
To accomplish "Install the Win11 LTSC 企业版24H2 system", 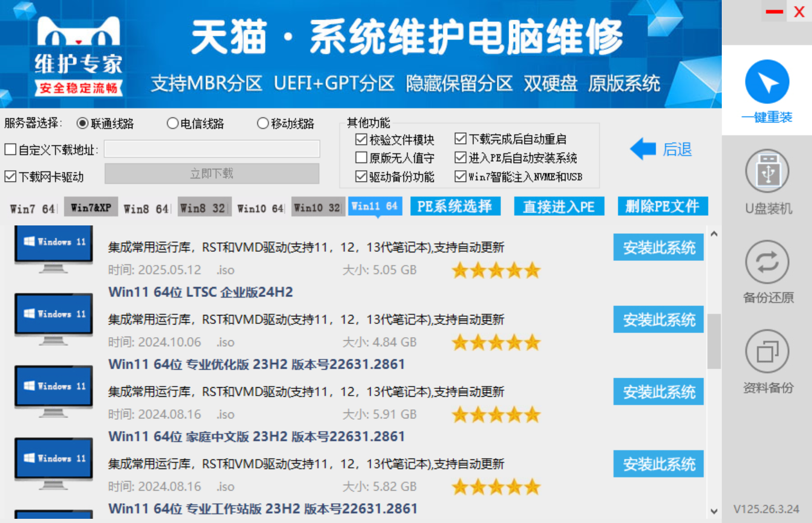I will (x=659, y=319).
